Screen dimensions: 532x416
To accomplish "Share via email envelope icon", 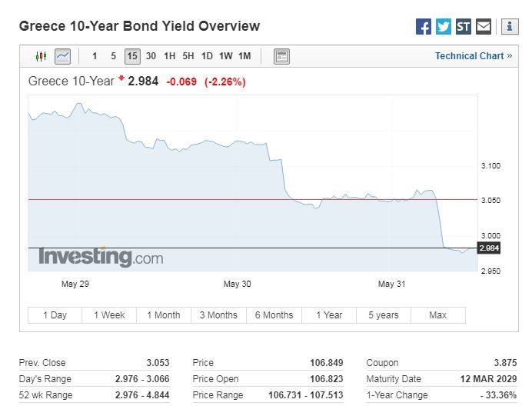I will (x=484, y=26).
